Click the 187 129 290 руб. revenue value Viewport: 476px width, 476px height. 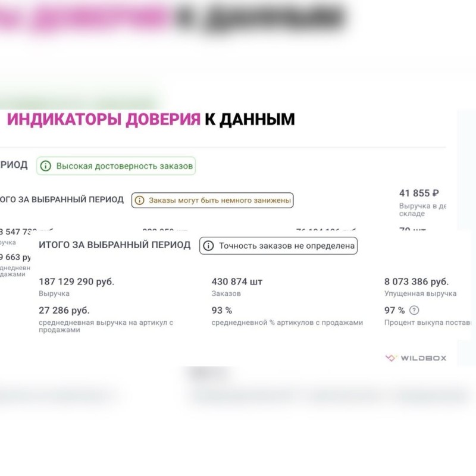pos(76,281)
